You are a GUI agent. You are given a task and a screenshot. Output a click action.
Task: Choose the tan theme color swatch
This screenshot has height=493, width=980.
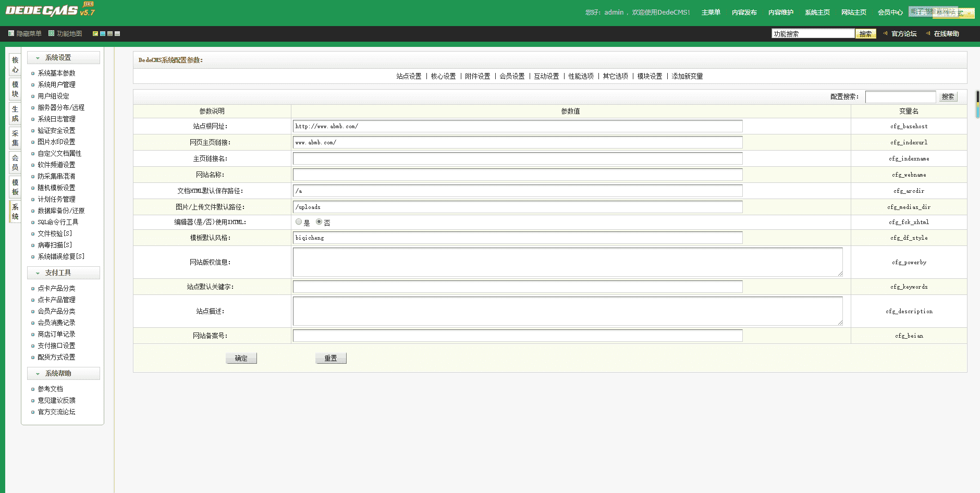coord(110,34)
